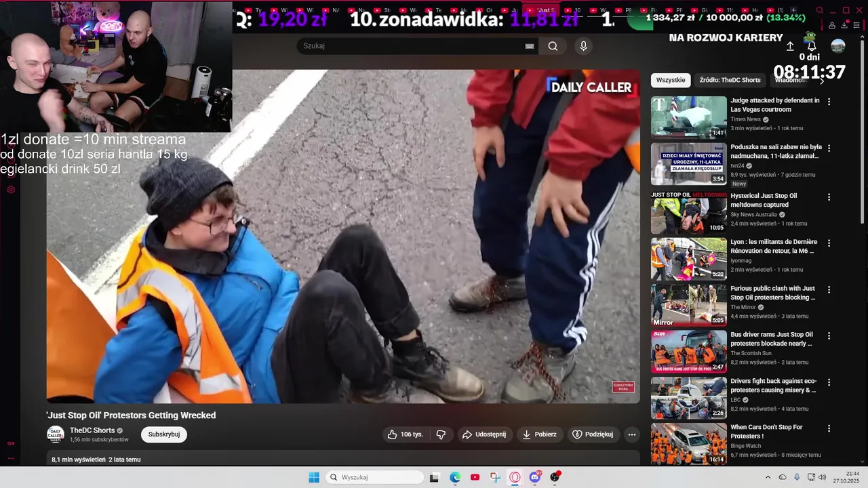Viewport: 868px width, 488px height.
Task: Switch to Opera GX in the taskbar
Action: coord(515,477)
